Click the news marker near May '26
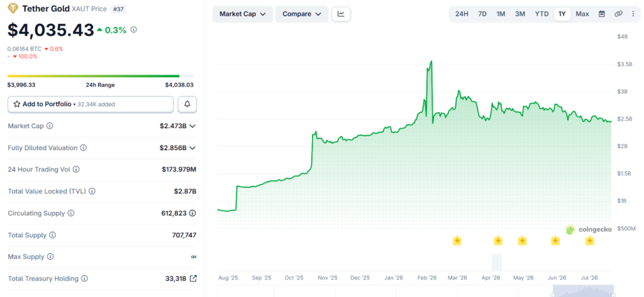The width and height of the screenshot is (644, 297). [x=522, y=240]
